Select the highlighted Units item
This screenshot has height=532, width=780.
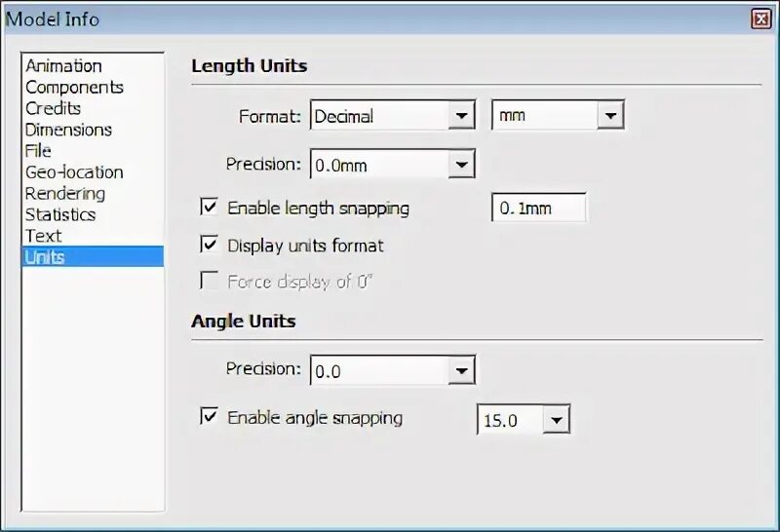(93, 256)
